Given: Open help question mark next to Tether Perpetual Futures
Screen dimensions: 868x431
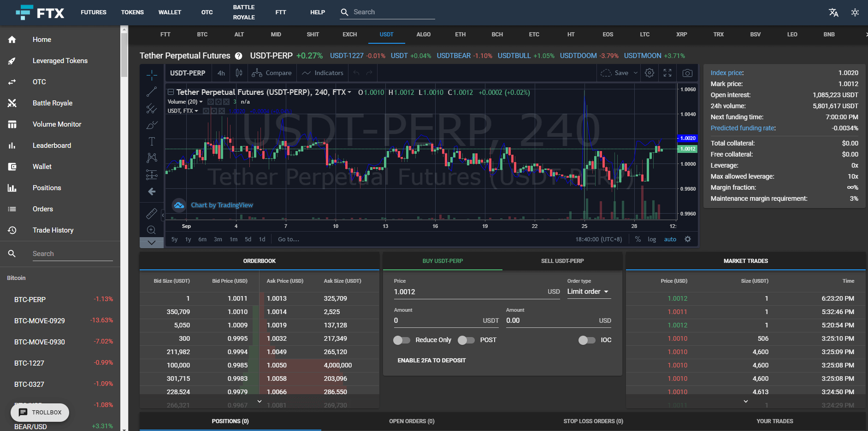Looking at the screenshot, I should click(238, 56).
